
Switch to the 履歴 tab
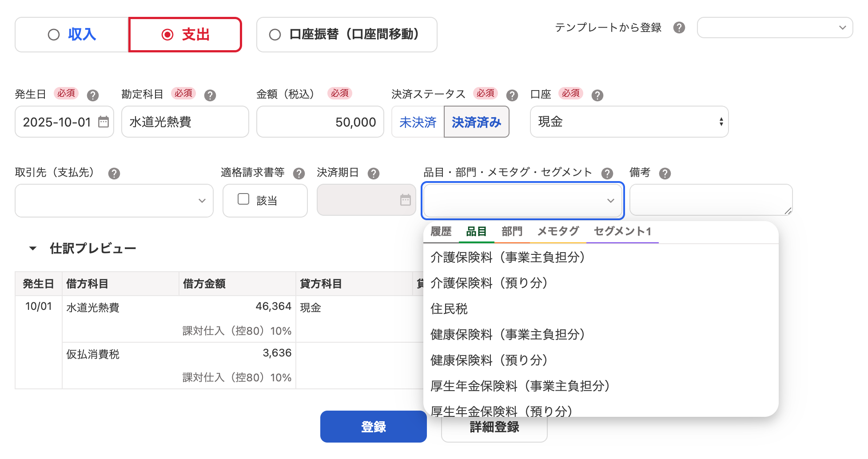[x=441, y=232]
